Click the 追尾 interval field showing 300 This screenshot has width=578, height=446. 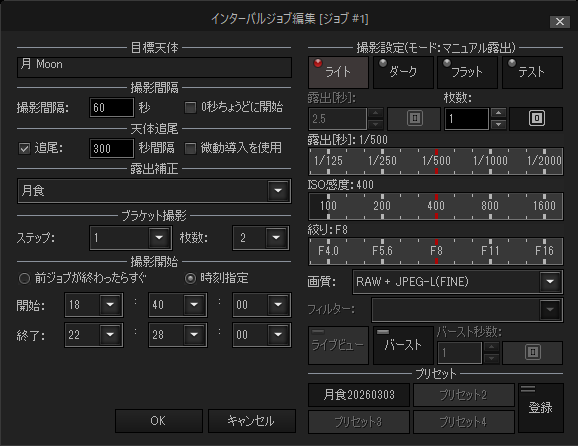click(111, 149)
